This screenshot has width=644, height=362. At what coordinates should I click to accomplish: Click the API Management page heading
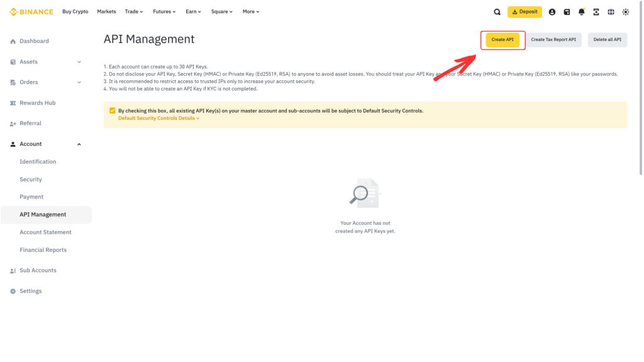click(x=149, y=39)
